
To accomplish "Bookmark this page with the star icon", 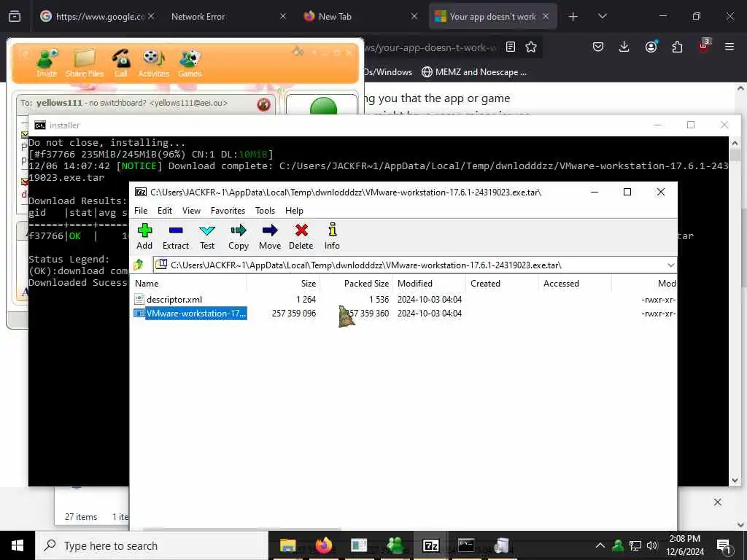I will [x=531, y=47].
